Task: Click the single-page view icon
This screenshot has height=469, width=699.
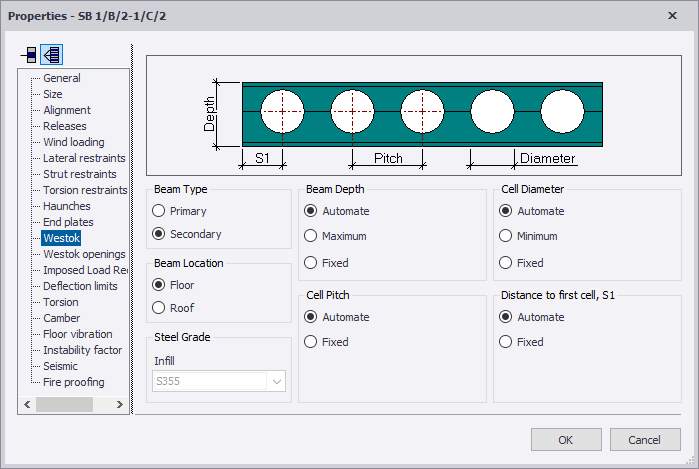Action: tap(29, 54)
